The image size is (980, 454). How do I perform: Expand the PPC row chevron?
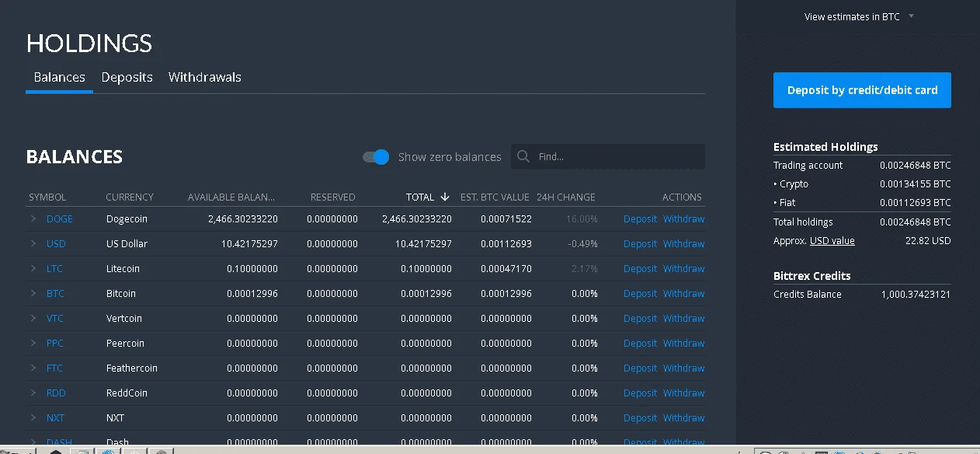33,343
